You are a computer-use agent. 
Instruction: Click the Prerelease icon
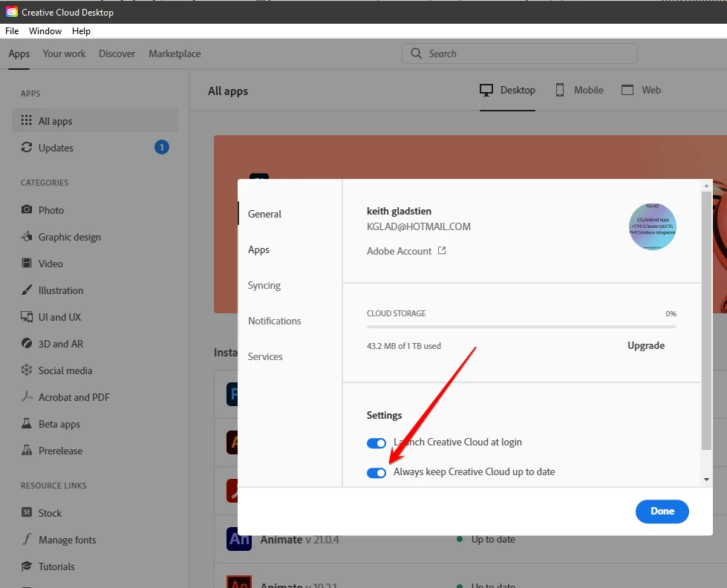[27, 450]
